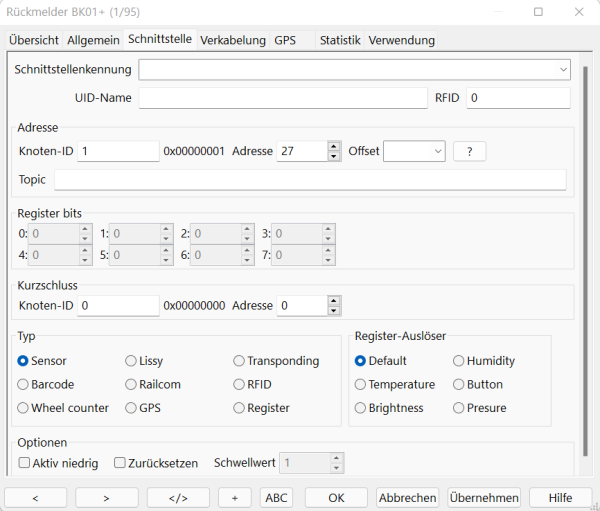This screenshot has height=511, width=600.
Task: Expand the Offset dropdown
Action: tap(437, 151)
